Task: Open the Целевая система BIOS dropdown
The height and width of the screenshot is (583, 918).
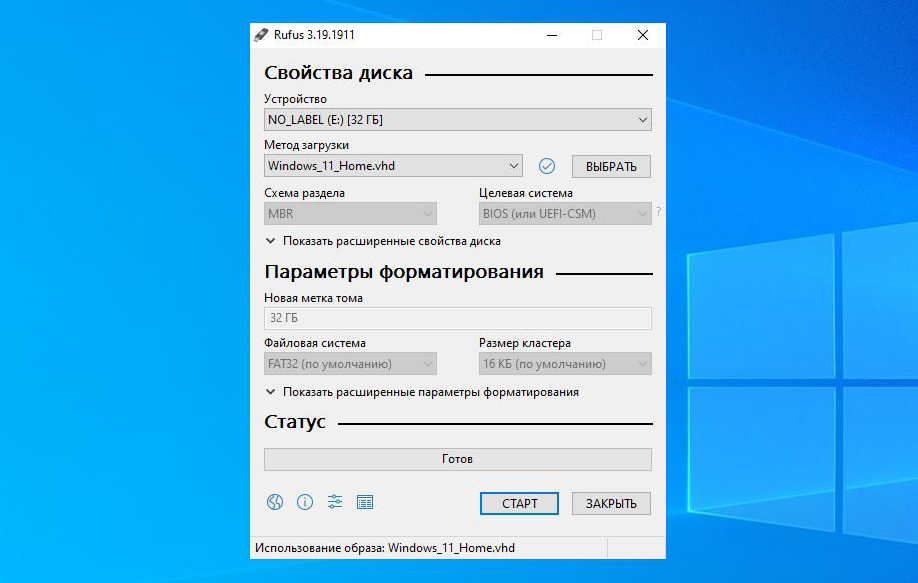Action: coord(565,214)
